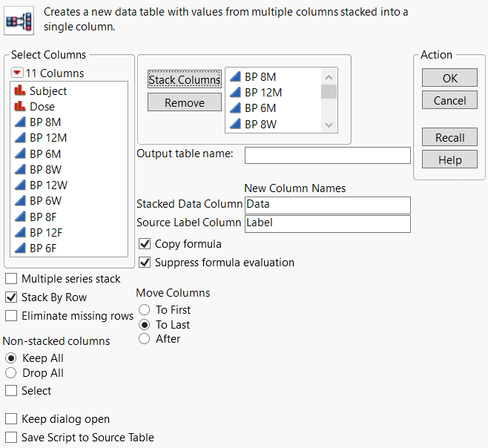Click the Stack platform icon at top left
Screen dimensions: 488x448
coord(20,20)
